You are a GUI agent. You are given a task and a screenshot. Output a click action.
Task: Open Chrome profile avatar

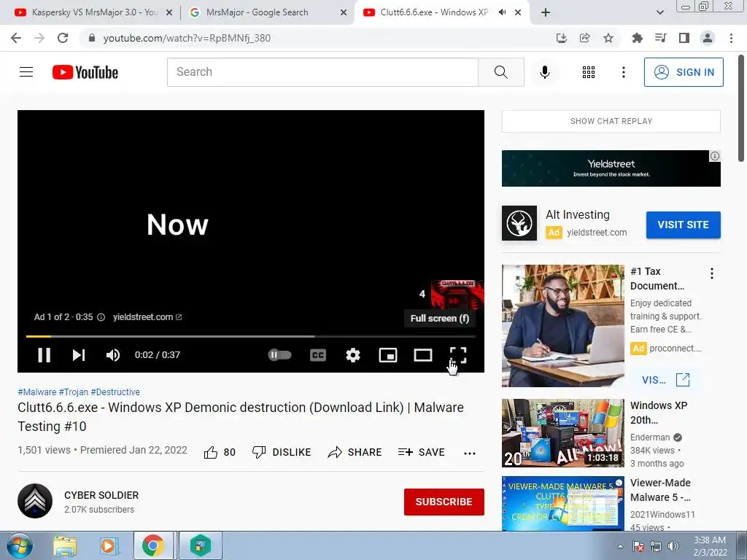click(708, 38)
